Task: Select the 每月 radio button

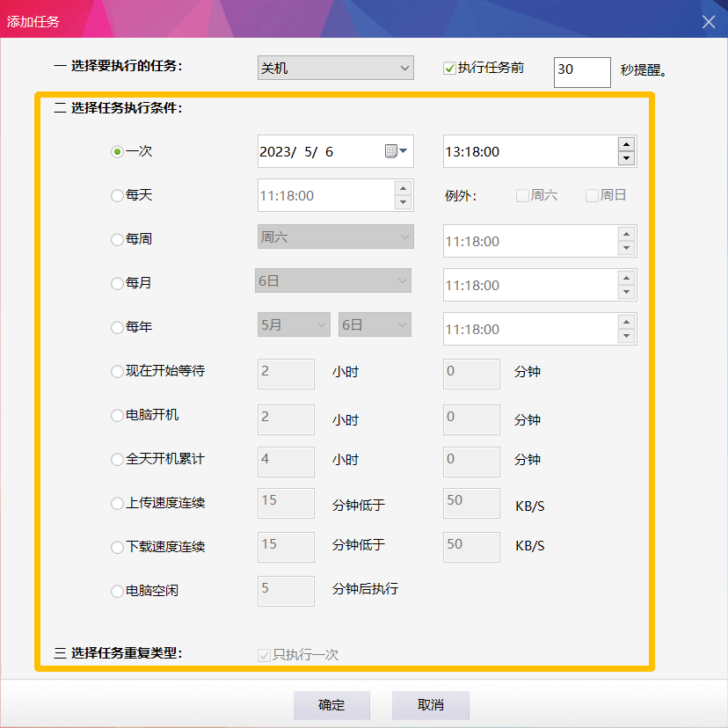Action: pos(117,283)
